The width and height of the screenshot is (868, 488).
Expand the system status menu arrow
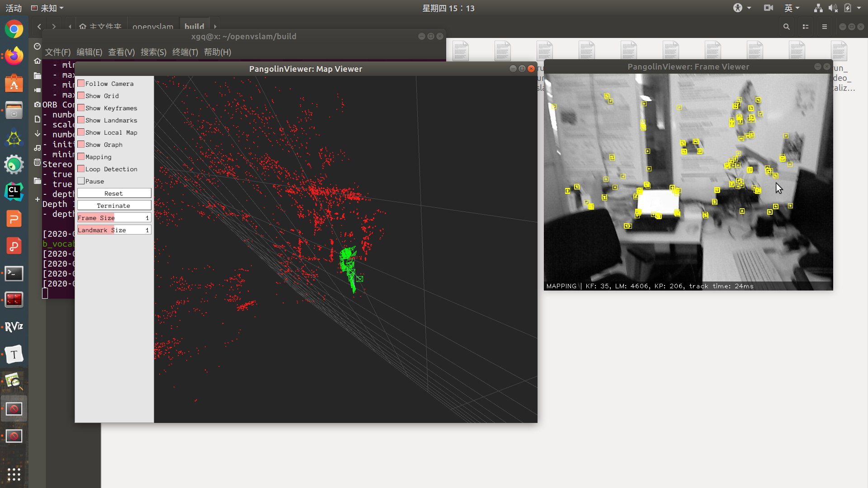tap(859, 8)
